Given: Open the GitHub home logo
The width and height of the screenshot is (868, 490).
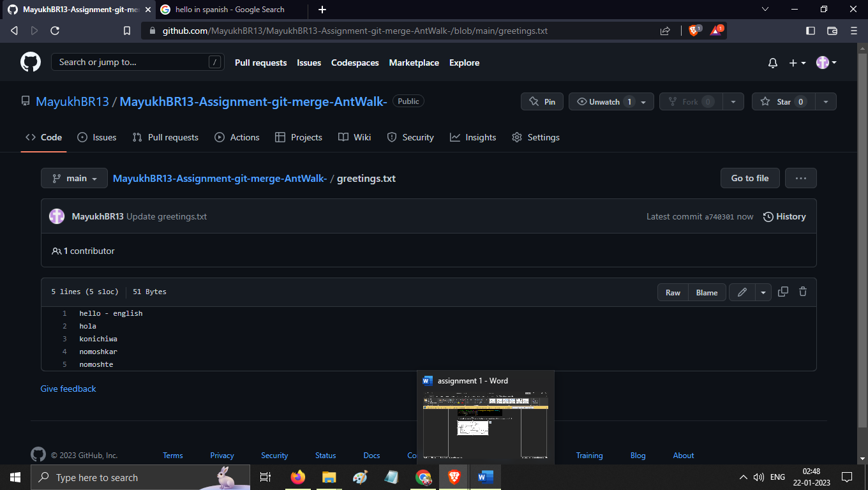Looking at the screenshot, I should (30, 61).
